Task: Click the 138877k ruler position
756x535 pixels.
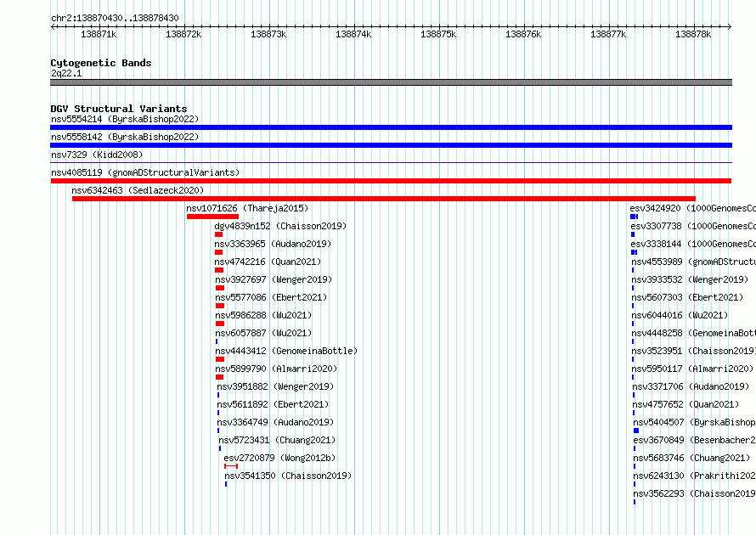Action: coord(608,34)
